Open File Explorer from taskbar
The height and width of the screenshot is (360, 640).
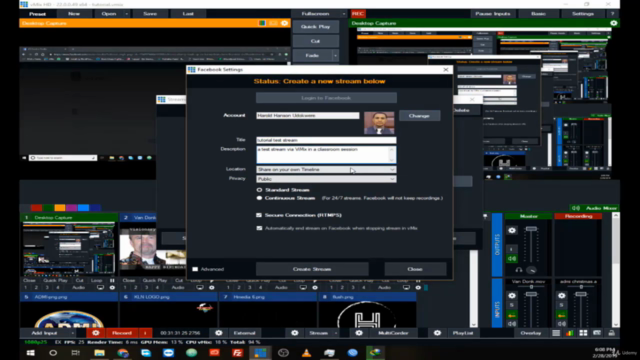click(x=99, y=353)
